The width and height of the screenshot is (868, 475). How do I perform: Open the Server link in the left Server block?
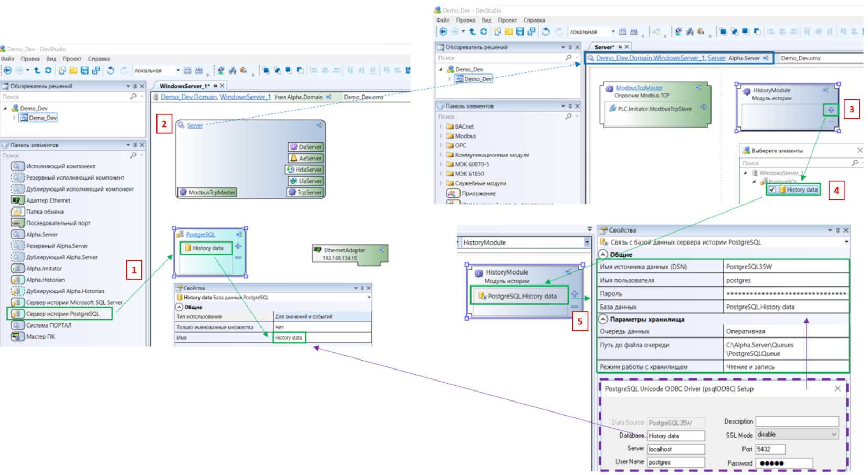tap(195, 125)
